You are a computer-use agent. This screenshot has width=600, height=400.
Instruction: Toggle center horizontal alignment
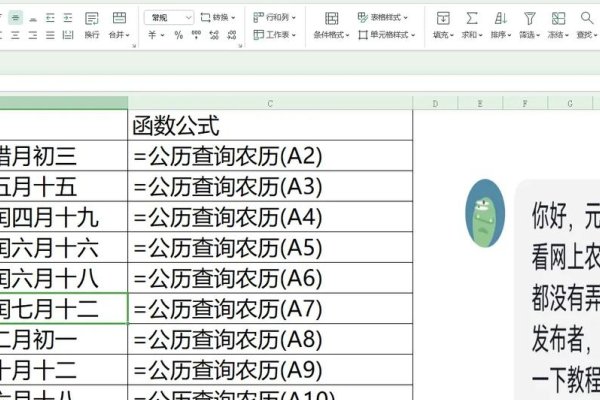point(15,35)
